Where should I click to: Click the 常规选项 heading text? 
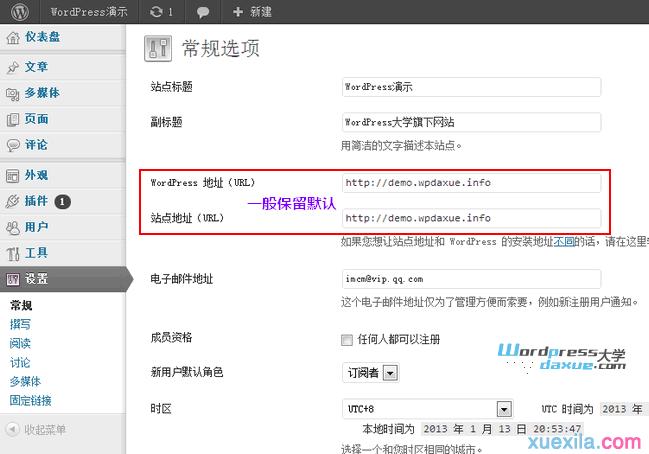tap(221, 48)
